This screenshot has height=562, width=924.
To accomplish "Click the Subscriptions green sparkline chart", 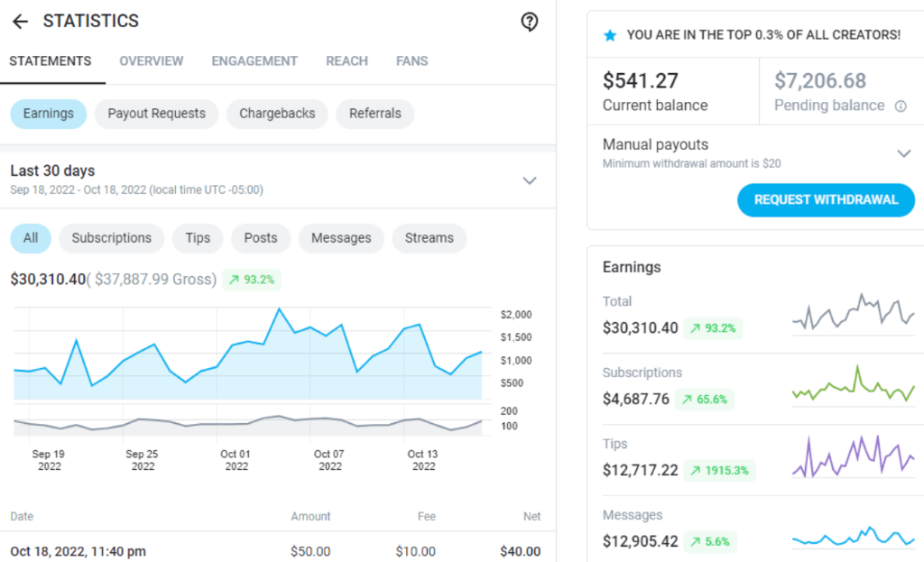I will tap(853, 386).
